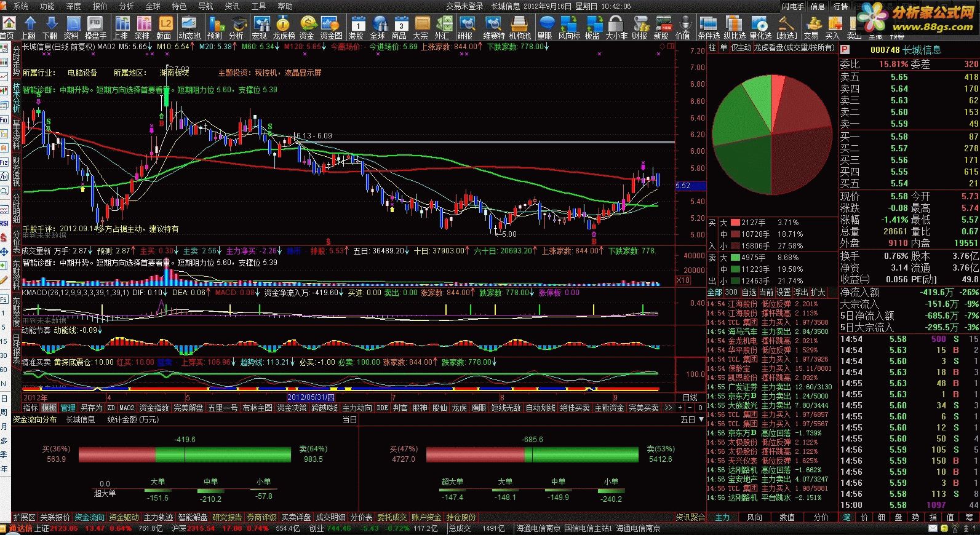Select the 自选 filter in alerts panel
Image resolution: width=980 pixels, height=535 pixels.
click(x=749, y=292)
